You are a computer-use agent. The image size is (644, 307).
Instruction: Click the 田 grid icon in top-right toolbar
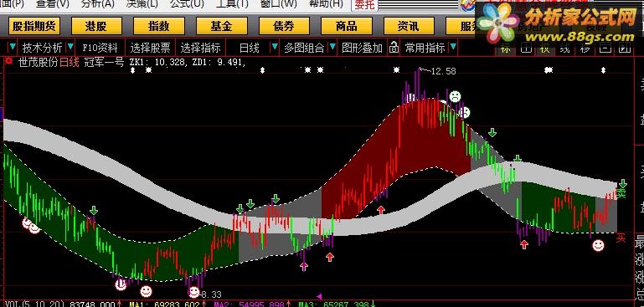click(525, 49)
